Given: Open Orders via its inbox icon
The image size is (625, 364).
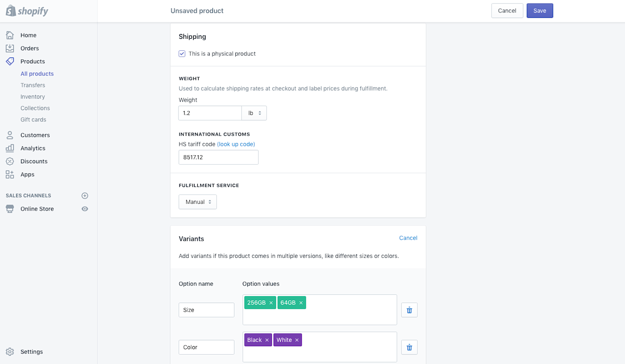Looking at the screenshot, I should click(x=10, y=48).
